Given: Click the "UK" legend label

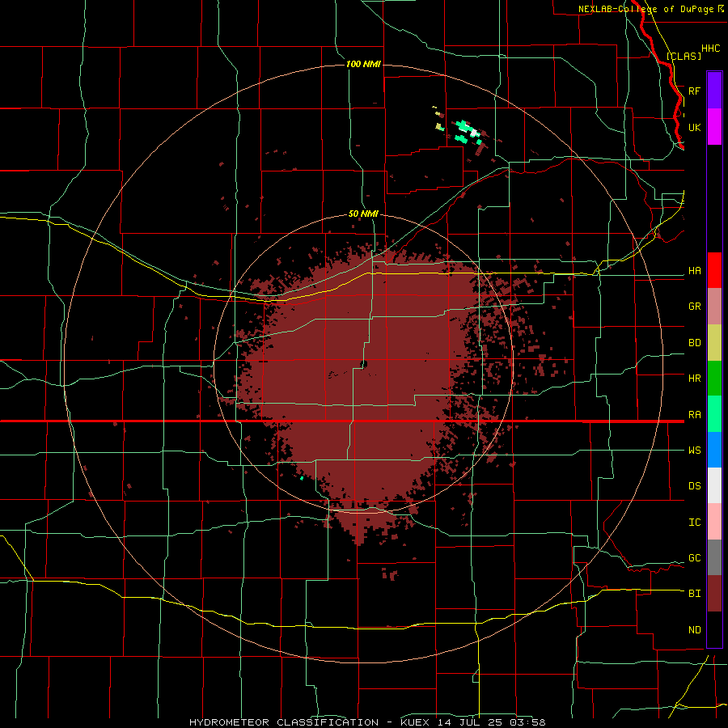Looking at the screenshot, I should tap(694, 127).
